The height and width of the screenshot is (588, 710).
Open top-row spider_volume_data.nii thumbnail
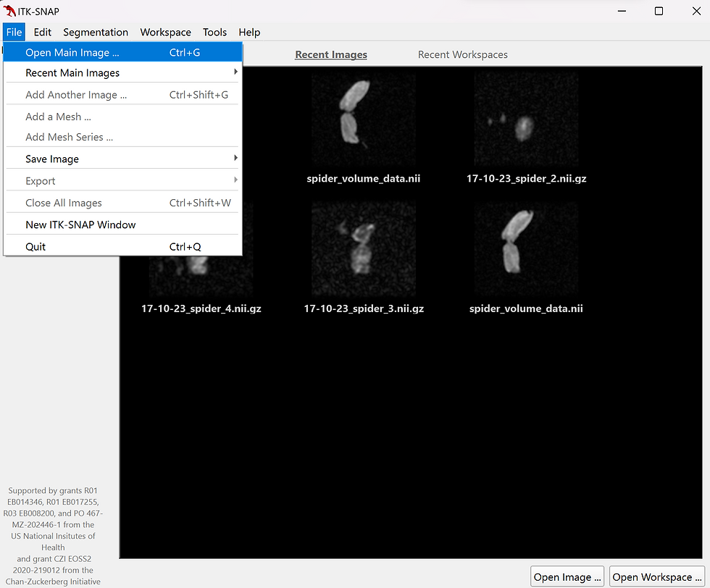364,119
